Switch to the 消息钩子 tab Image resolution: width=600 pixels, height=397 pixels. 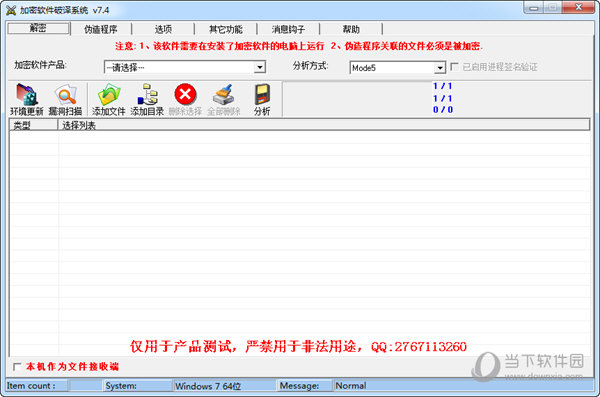[x=288, y=29]
